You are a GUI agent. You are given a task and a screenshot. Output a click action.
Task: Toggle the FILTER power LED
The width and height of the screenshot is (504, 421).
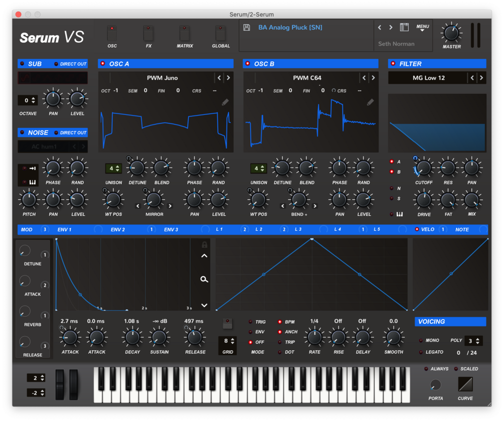coord(393,63)
